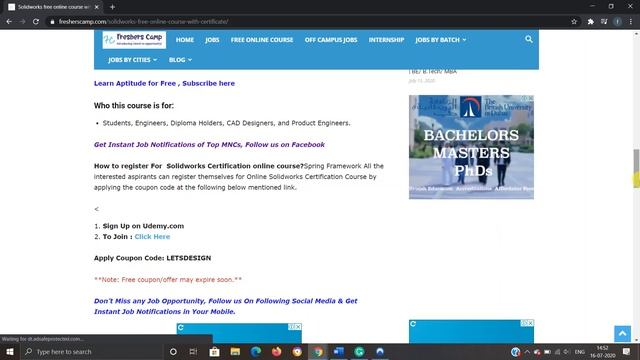
Task: Show hidden system tray icons
Action: click(x=527, y=351)
